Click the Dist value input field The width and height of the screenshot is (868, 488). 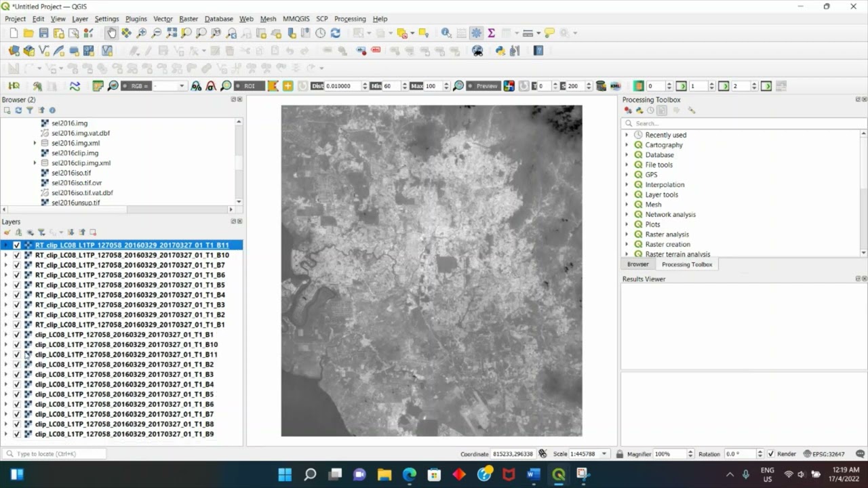click(342, 86)
